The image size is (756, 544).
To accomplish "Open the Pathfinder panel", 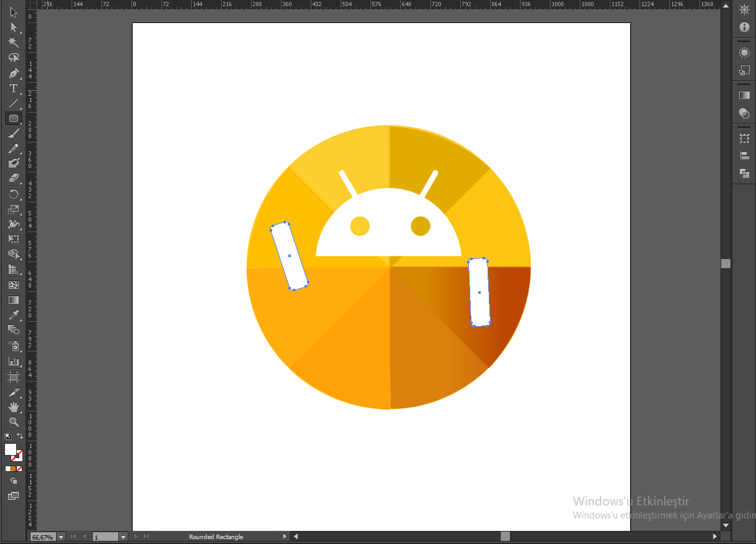I will pyautogui.click(x=744, y=173).
